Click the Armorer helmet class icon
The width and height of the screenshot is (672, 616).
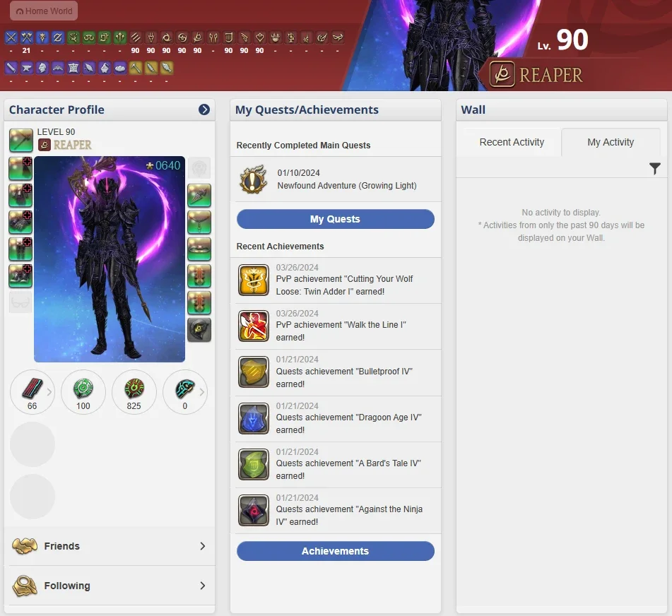click(x=42, y=68)
